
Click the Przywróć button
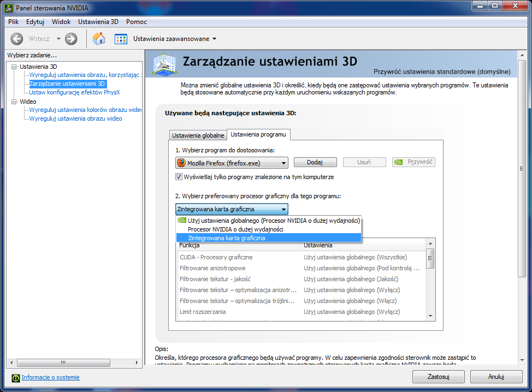pyautogui.click(x=413, y=162)
